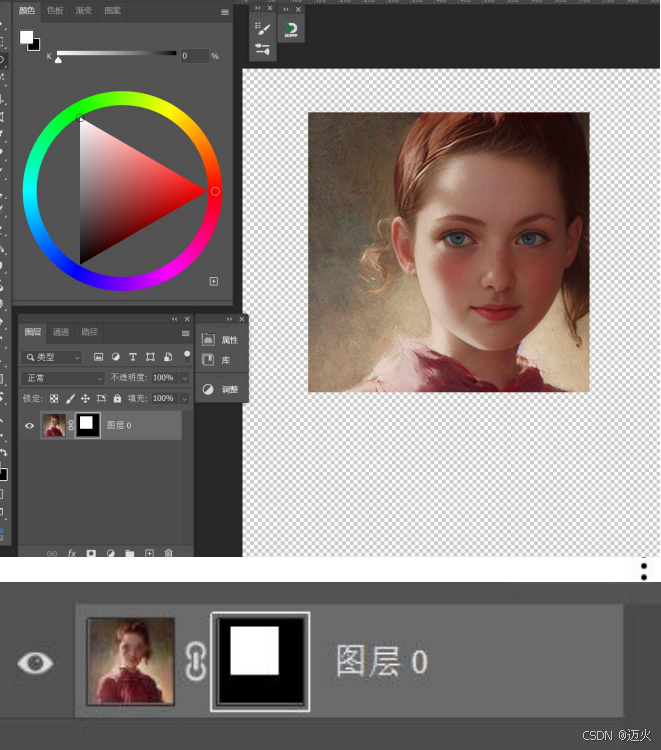Expand the side panel with 属性 via arrows

(x=229, y=319)
